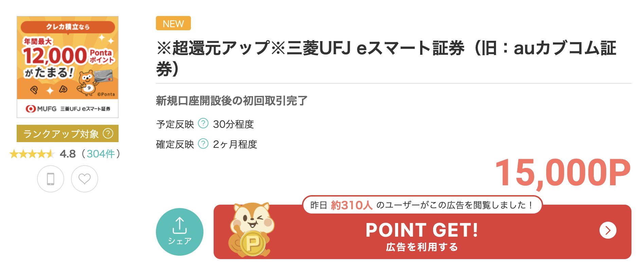Select the NEW badge tab
This screenshot has height=272, width=644.
(173, 23)
